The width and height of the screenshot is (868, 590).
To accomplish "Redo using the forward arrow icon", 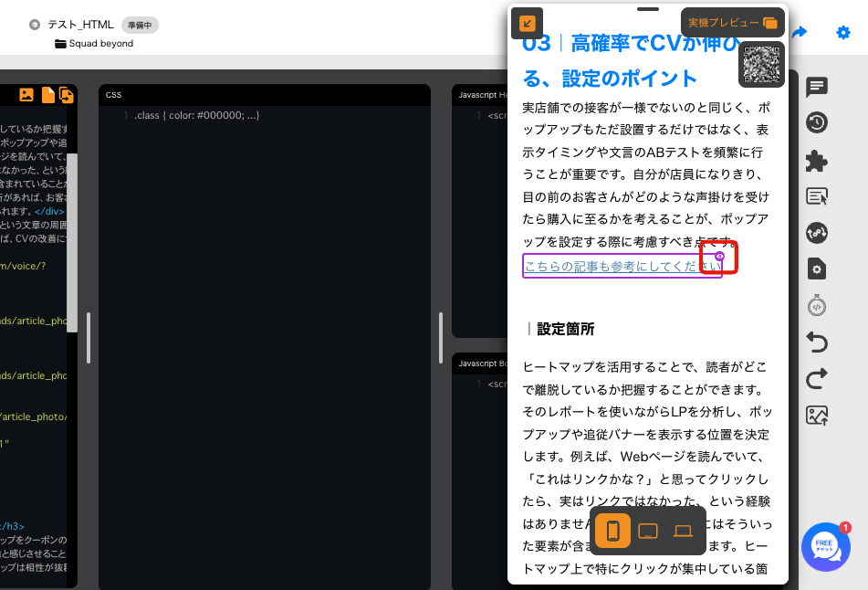I will click(816, 378).
